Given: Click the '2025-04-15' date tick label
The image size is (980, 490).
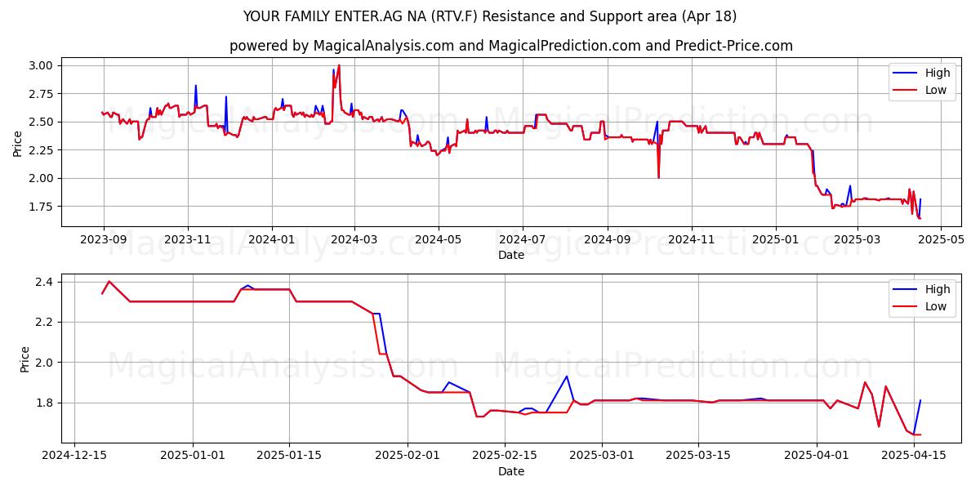Looking at the screenshot, I should 913,457.
